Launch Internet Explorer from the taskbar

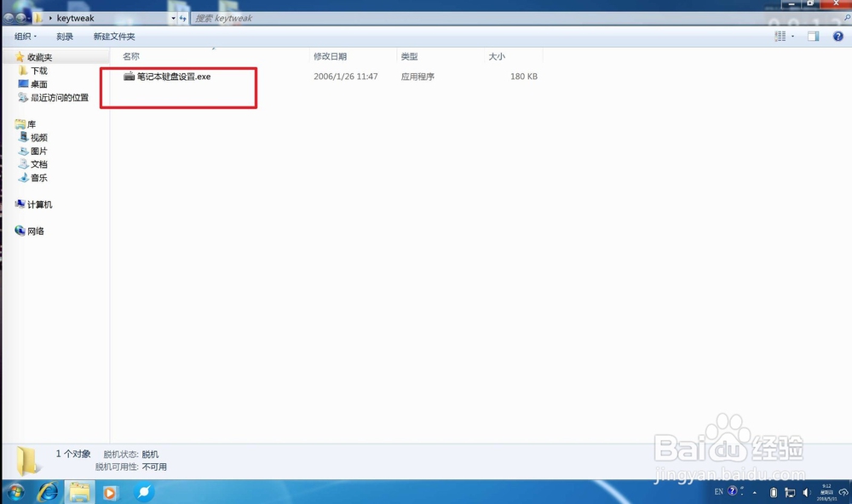click(49, 492)
